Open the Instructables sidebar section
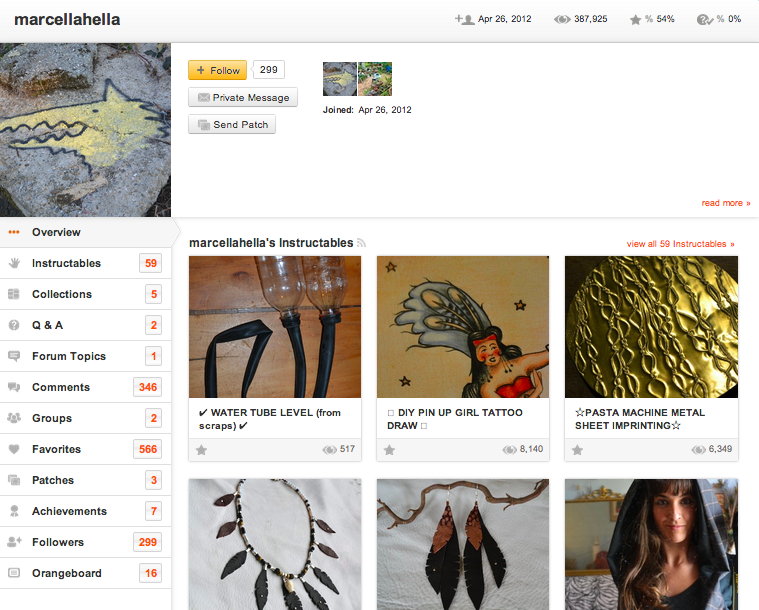 point(86,263)
